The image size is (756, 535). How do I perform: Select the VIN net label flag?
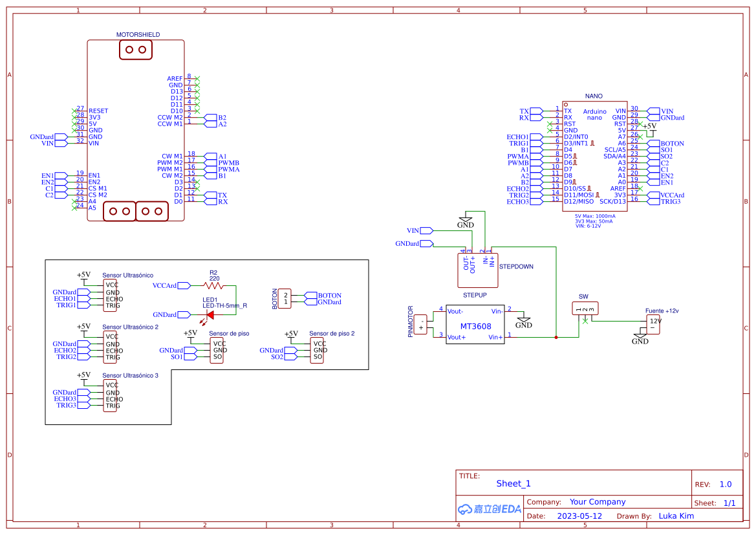click(421, 230)
